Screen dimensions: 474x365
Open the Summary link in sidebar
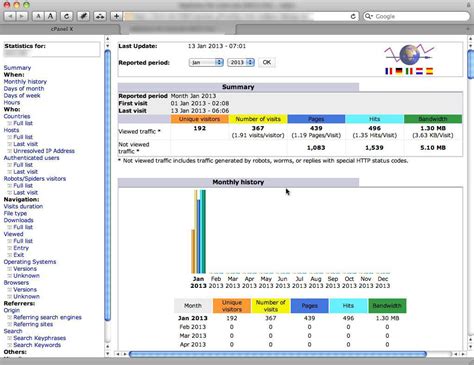coord(17,68)
